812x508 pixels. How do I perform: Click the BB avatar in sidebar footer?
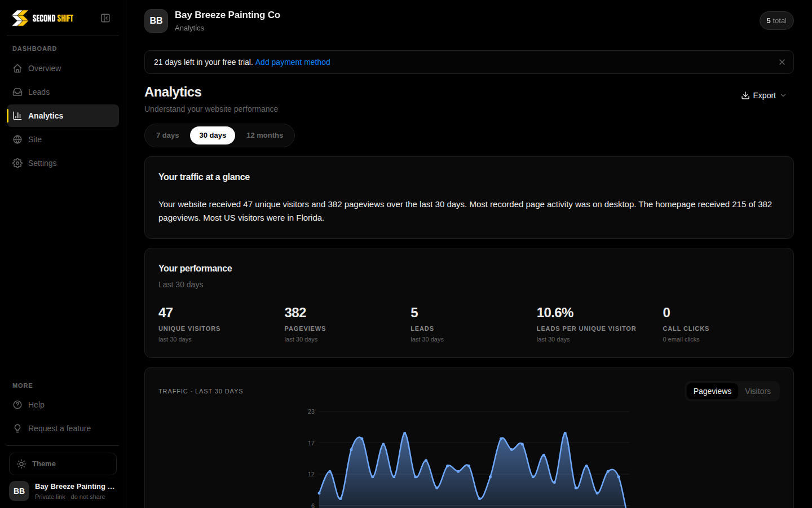pos(19,491)
